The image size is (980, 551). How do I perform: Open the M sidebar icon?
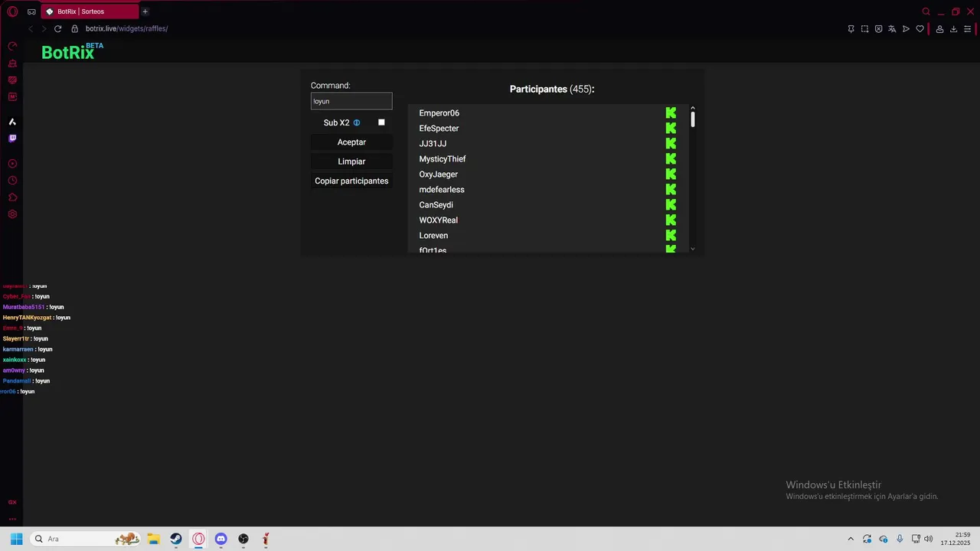(12, 96)
